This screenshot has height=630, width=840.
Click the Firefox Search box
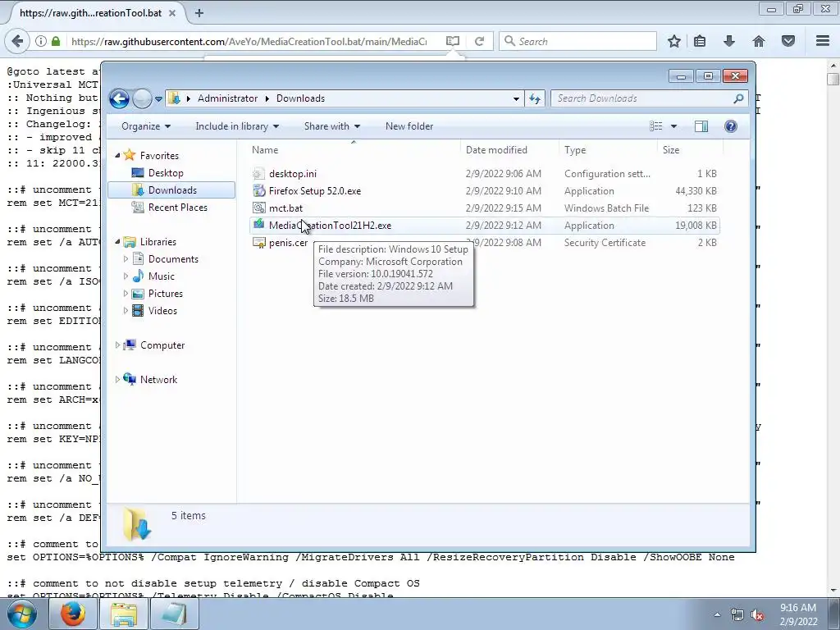click(x=577, y=41)
